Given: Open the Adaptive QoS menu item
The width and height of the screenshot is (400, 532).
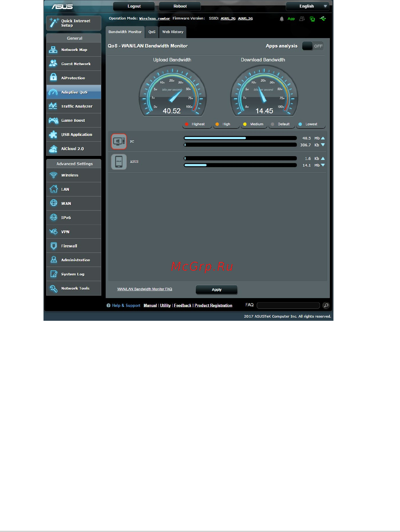Looking at the screenshot, I should point(74,92).
